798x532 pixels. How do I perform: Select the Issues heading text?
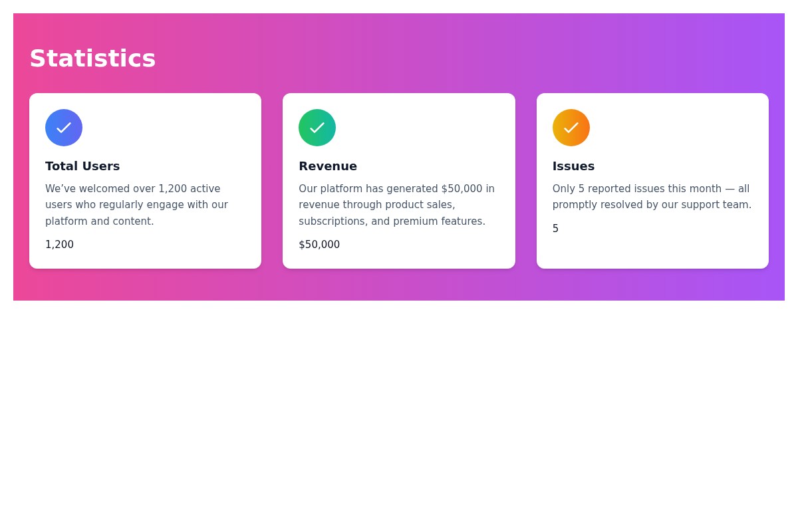pos(573,166)
